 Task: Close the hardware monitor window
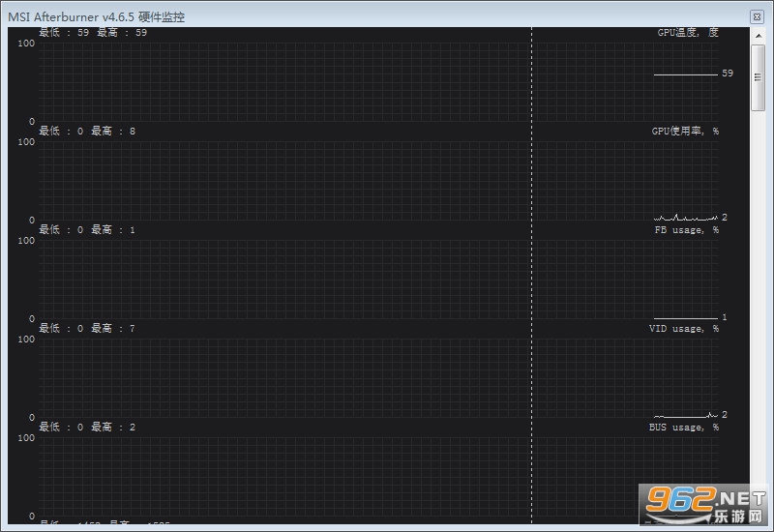pyautogui.click(x=757, y=16)
